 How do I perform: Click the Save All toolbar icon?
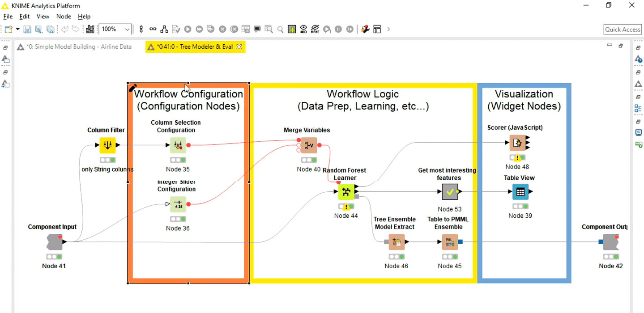point(51,30)
